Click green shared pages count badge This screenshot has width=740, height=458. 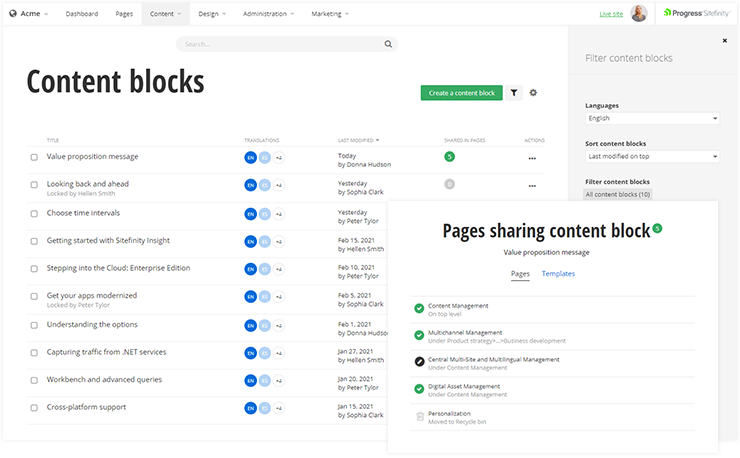pos(449,157)
